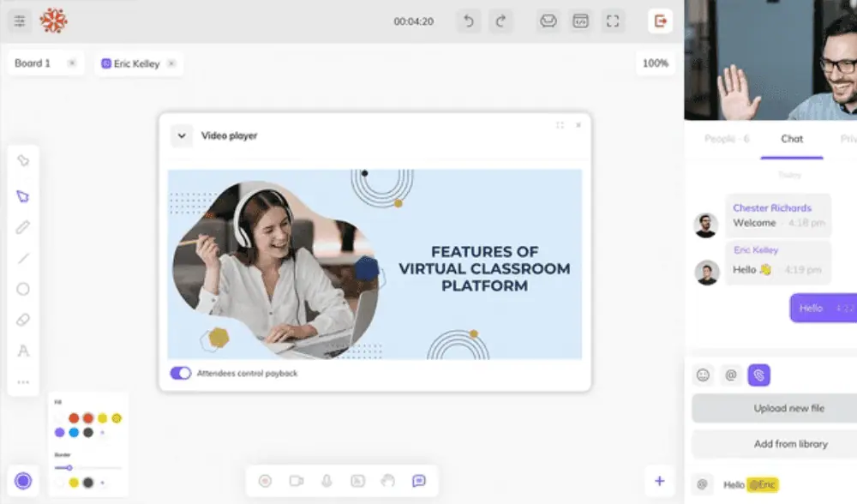Choose the blue fill color swatch

click(74, 432)
